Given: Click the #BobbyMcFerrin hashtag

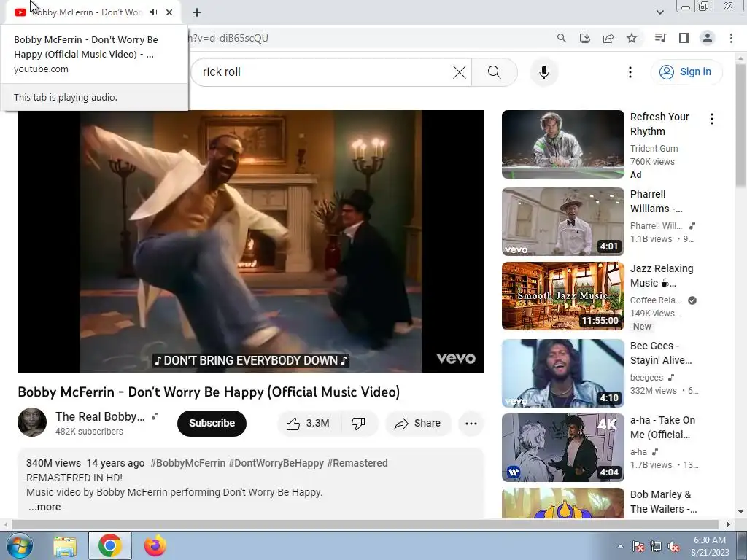Looking at the screenshot, I should pyautogui.click(x=187, y=463).
